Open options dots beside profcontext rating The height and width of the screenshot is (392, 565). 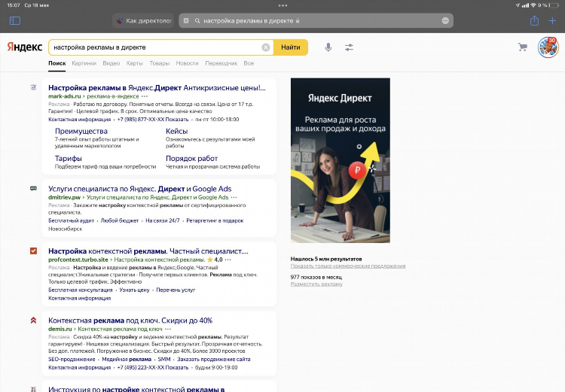pos(228,260)
